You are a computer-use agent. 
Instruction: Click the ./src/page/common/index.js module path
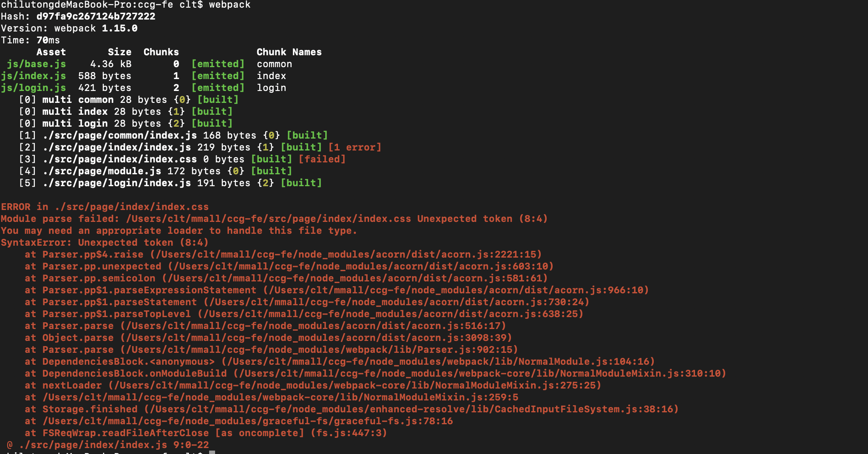point(119,135)
